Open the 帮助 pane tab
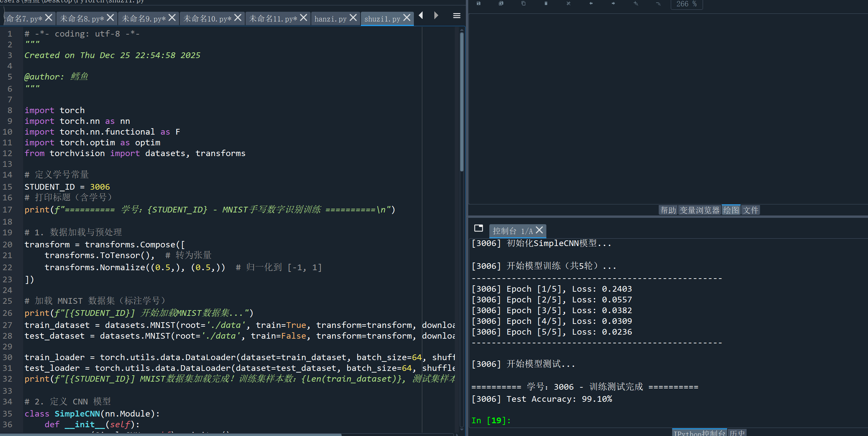The image size is (868, 436). pyautogui.click(x=668, y=210)
